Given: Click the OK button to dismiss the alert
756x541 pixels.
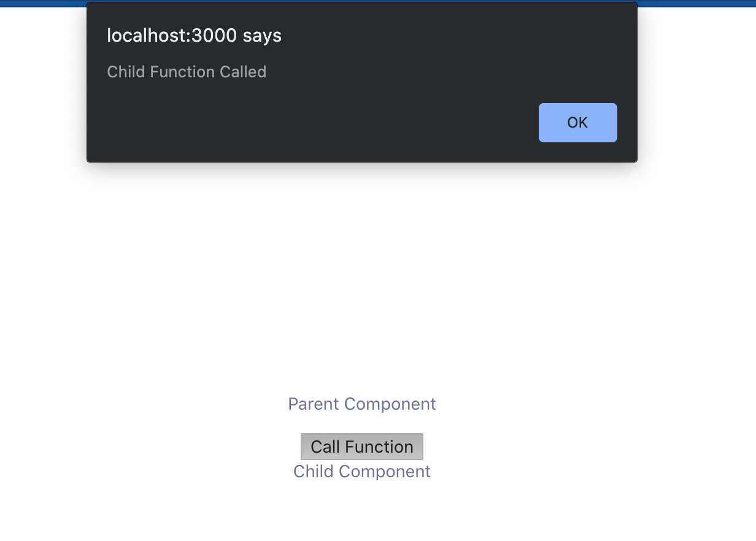Looking at the screenshot, I should click(x=577, y=122).
